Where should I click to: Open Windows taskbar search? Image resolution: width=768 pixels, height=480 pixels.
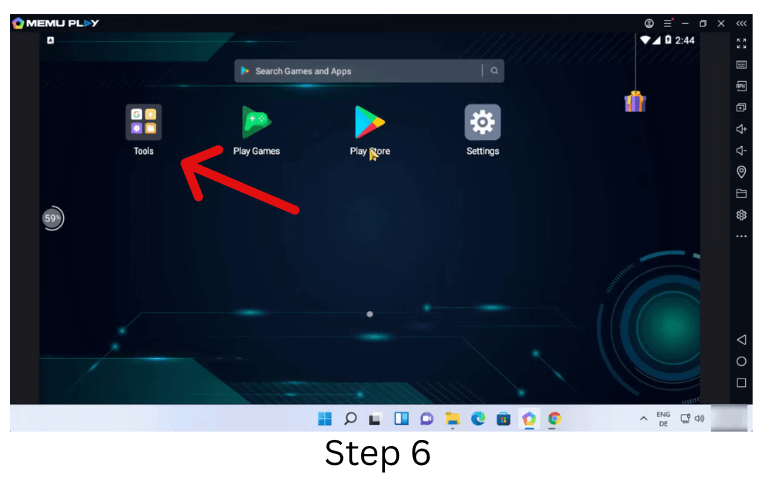[x=350, y=419]
